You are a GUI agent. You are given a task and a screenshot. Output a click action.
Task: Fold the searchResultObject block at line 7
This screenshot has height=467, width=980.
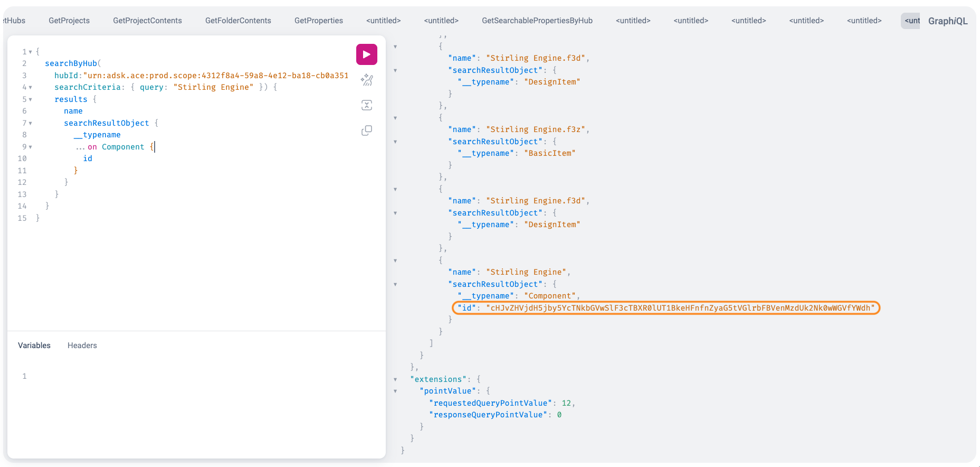(31, 123)
